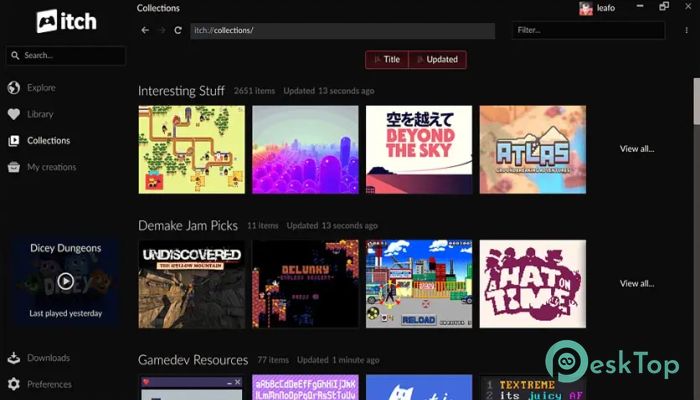View all items in Interesting Stuff
The height and width of the screenshot is (400, 700).
click(x=637, y=149)
